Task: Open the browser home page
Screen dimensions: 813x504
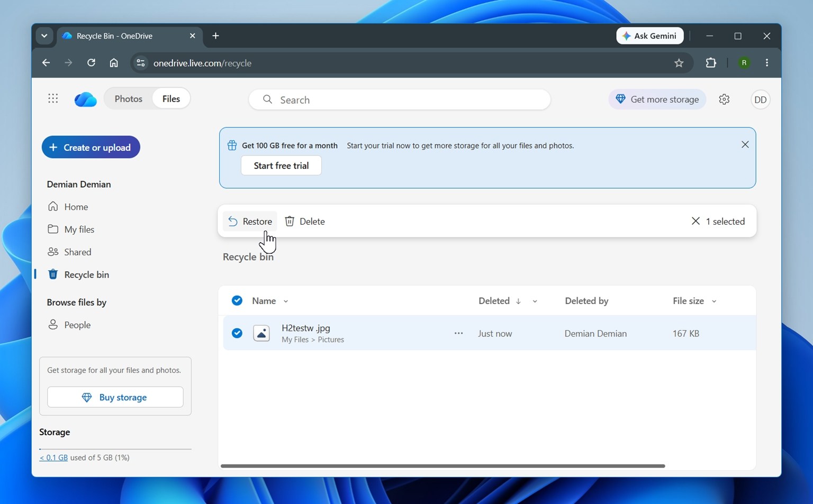Action: pos(114,63)
